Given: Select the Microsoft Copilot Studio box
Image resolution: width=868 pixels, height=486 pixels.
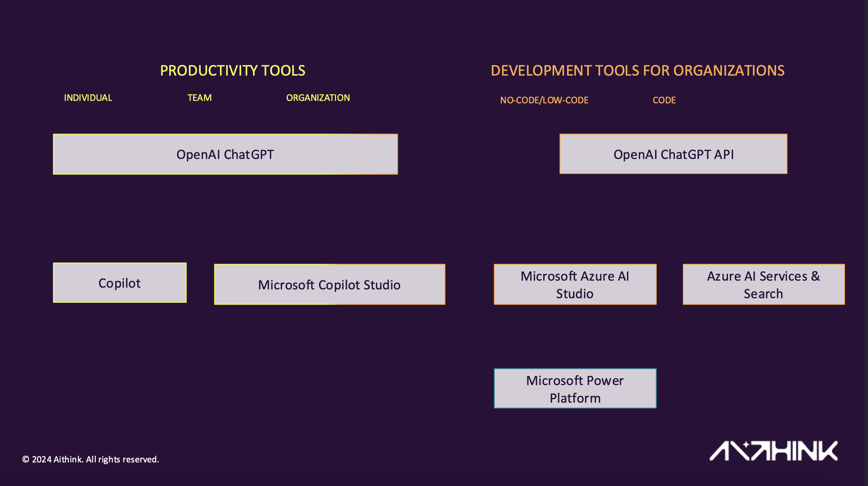Looking at the screenshot, I should 330,284.
